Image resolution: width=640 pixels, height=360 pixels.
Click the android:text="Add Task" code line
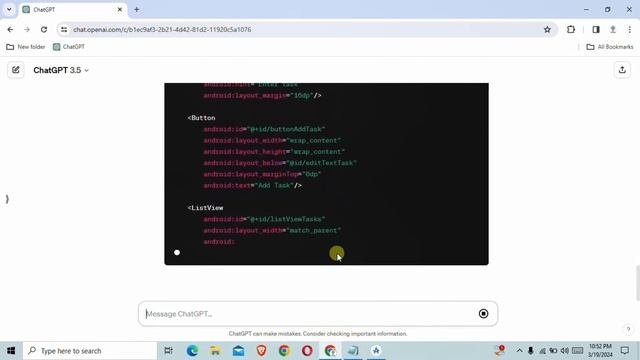(x=253, y=185)
